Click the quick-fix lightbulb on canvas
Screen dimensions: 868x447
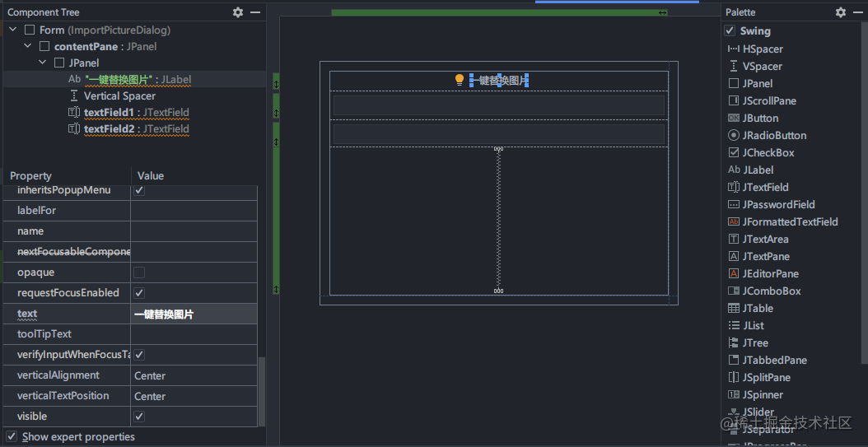[459, 80]
